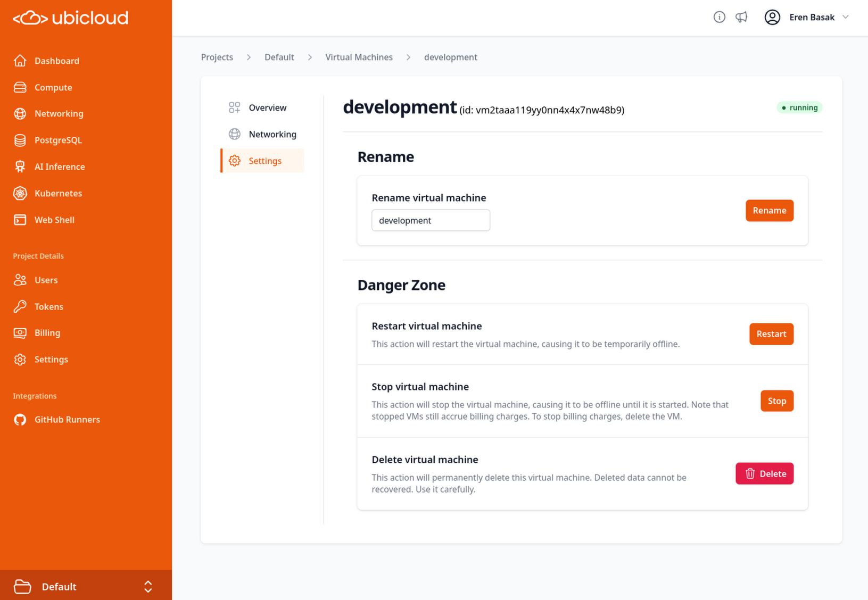The height and width of the screenshot is (600, 868).
Task: Click the trash icon on Delete button
Action: click(750, 473)
